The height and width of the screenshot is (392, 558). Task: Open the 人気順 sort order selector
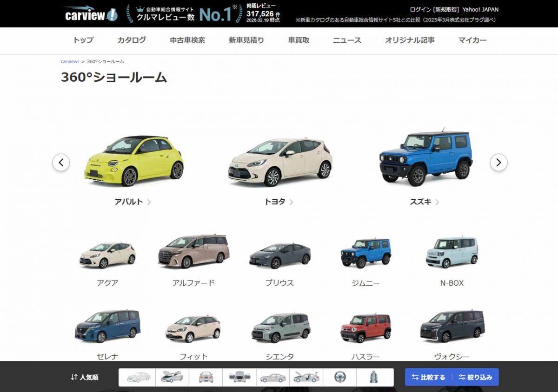[85, 377]
